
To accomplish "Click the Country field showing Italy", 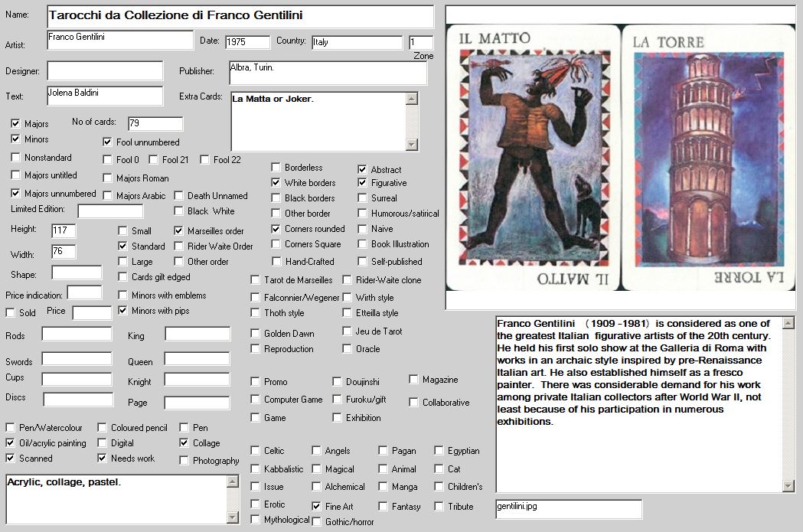I will tap(356, 43).
